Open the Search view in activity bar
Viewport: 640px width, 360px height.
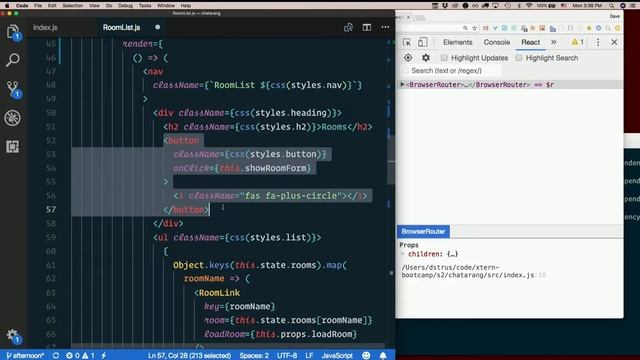(13, 60)
